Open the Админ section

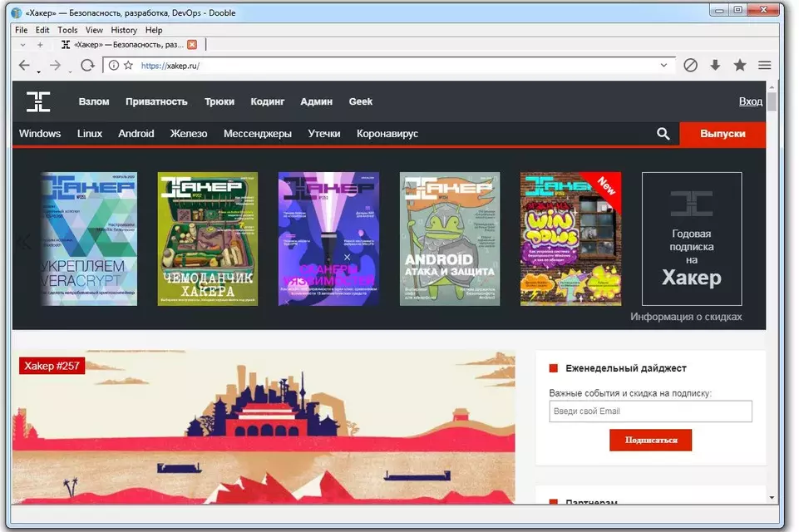[x=317, y=101]
